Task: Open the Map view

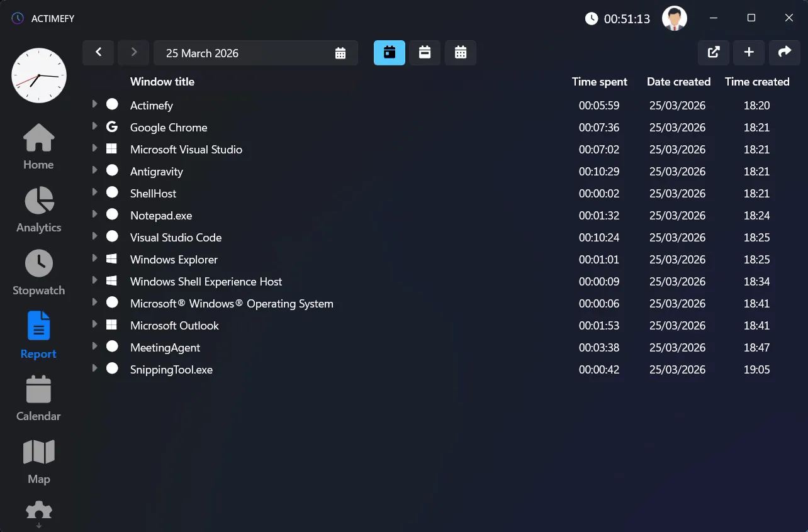Action: point(38,461)
